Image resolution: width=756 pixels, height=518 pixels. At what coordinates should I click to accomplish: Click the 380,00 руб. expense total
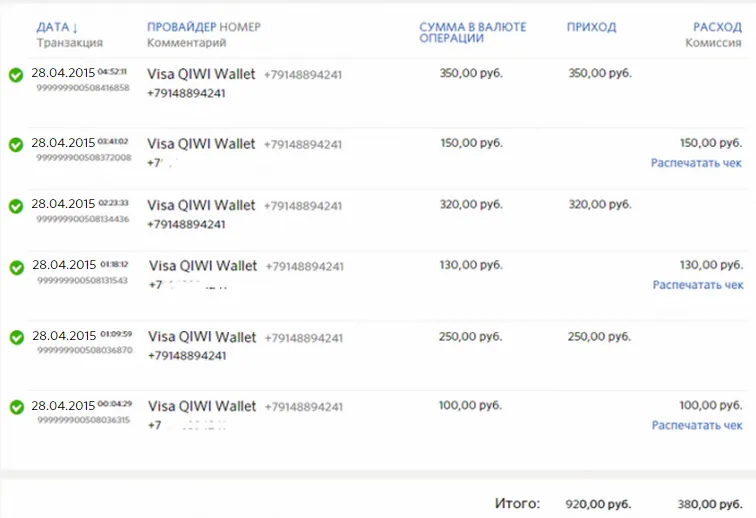710,504
